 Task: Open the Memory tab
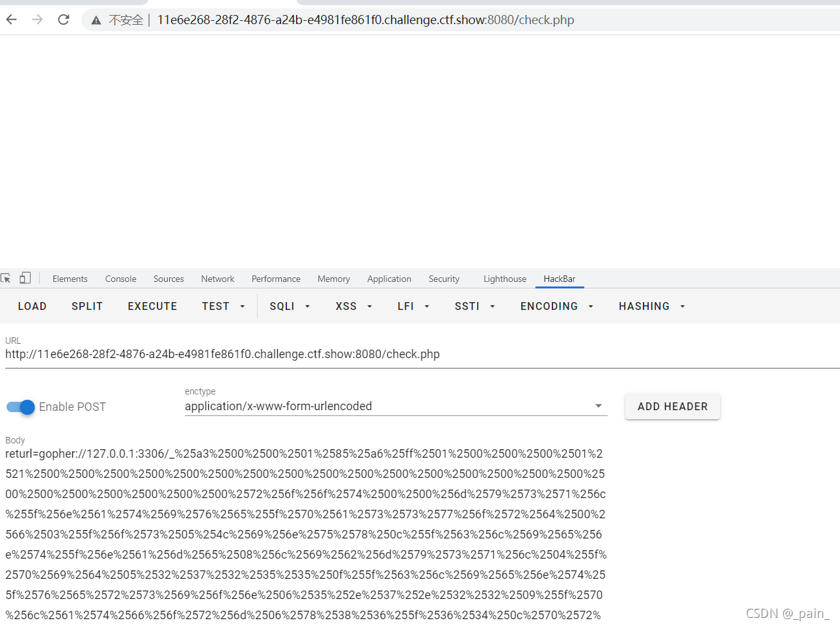tap(334, 279)
